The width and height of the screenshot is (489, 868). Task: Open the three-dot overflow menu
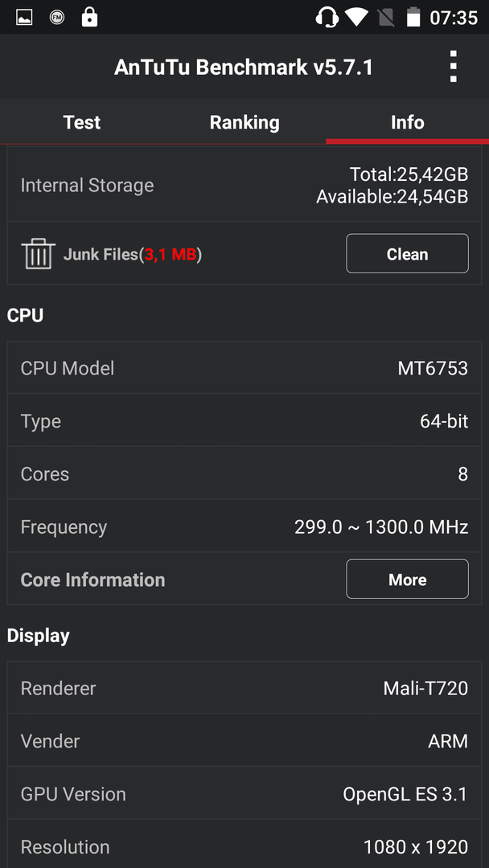click(453, 67)
